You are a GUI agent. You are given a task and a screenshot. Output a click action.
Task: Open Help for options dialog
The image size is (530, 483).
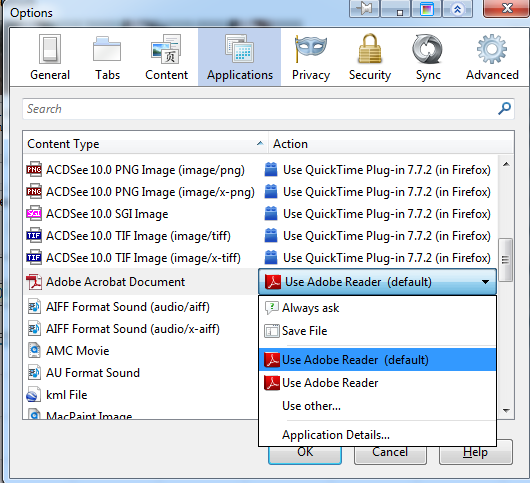[x=476, y=452]
